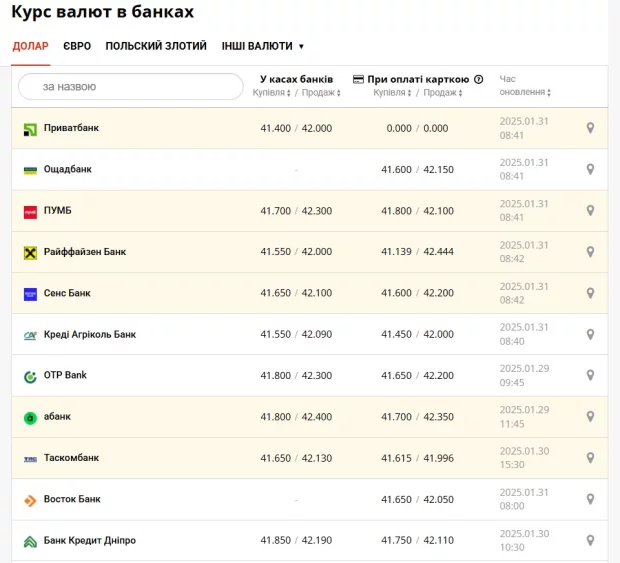Click the абанк green logo icon
The width and height of the screenshot is (620, 563).
coord(30,417)
